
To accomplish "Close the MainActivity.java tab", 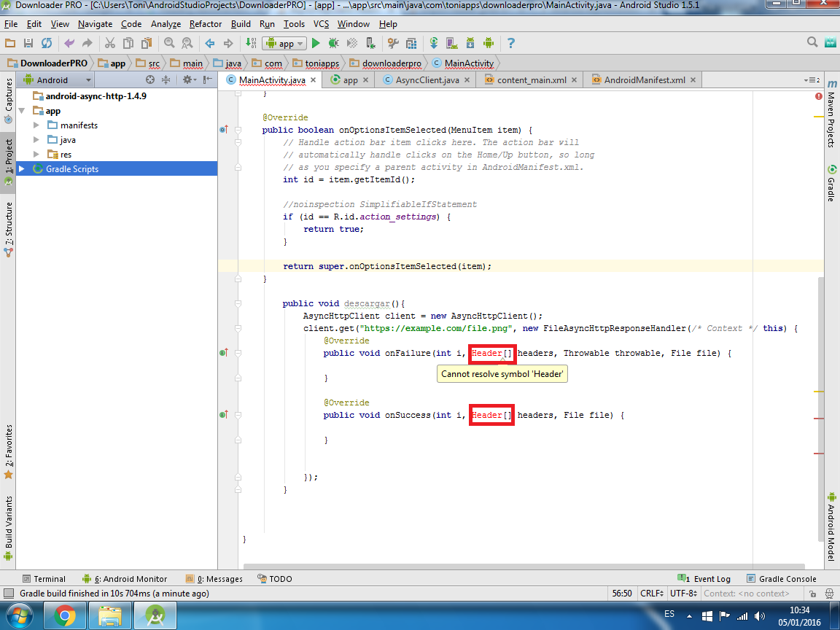I will coord(314,79).
